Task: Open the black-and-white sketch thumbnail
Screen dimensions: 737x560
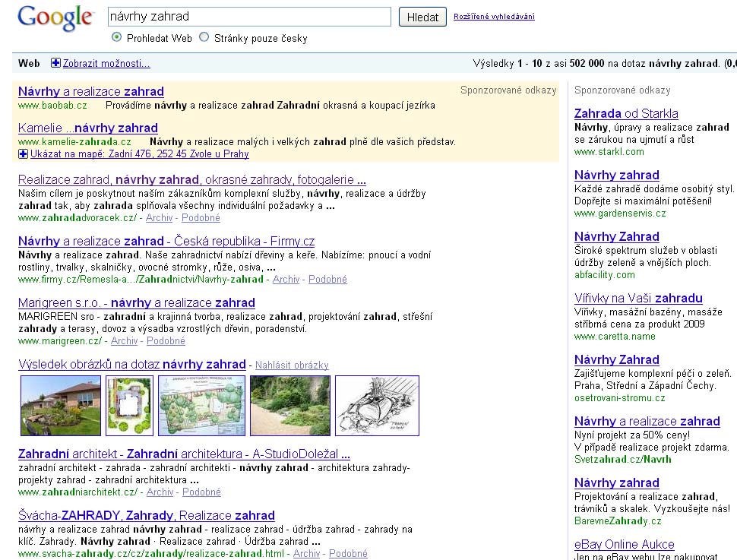Action: 377,405
